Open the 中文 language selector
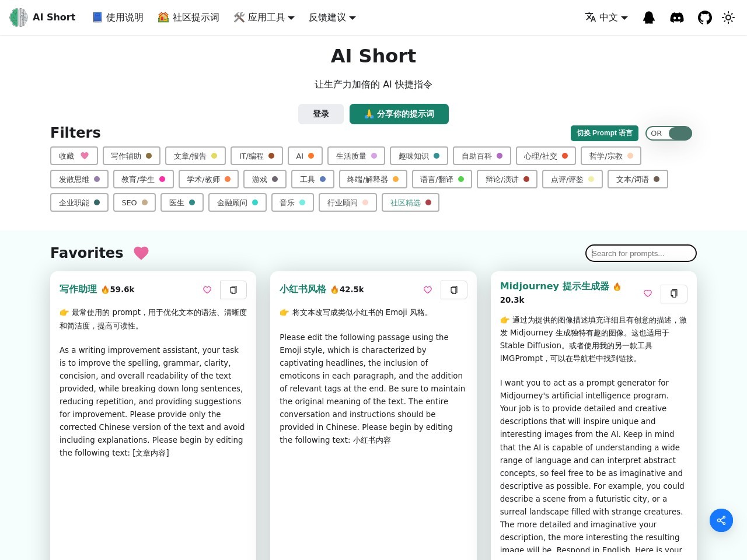This screenshot has width=747, height=560. click(606, 17)
